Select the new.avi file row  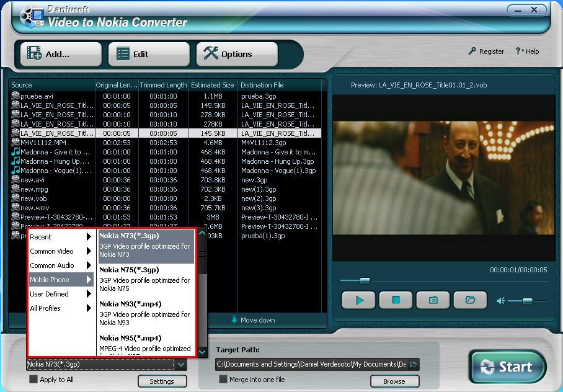166,180
